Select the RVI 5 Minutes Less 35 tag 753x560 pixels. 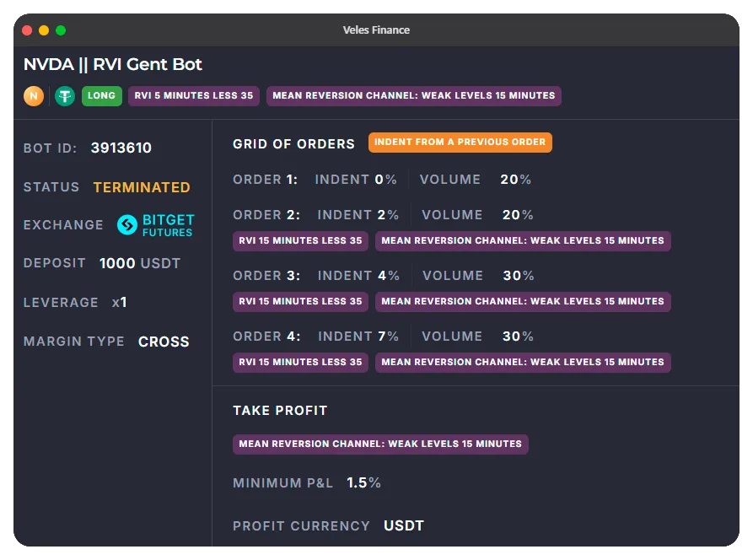click(x=194, y=96)
